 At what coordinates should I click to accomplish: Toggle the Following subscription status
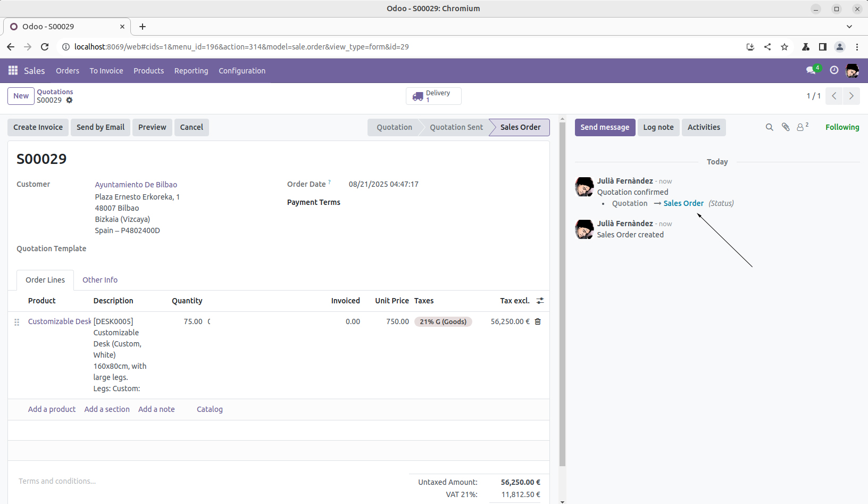(842, 127)
